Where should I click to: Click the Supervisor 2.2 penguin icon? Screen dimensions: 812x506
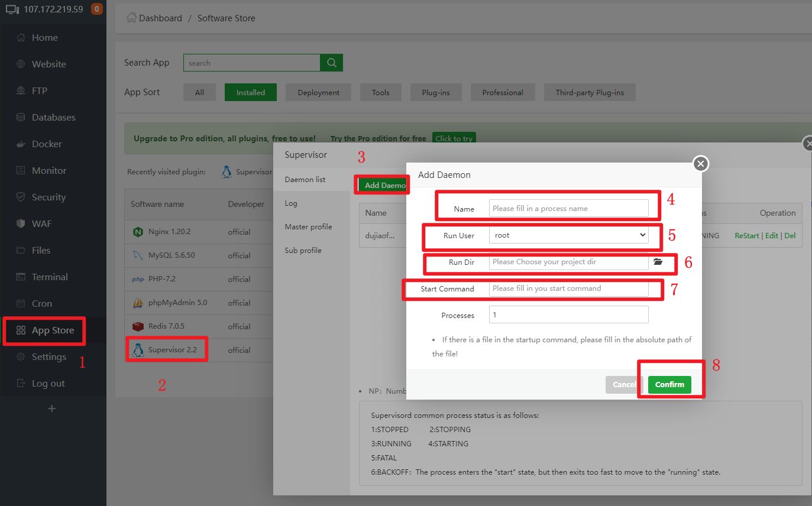tap(138, 350)
